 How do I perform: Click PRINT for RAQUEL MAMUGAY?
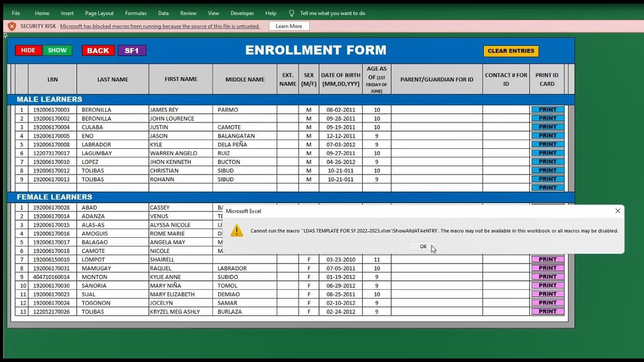pyautogui.click(x=547, y=268)
